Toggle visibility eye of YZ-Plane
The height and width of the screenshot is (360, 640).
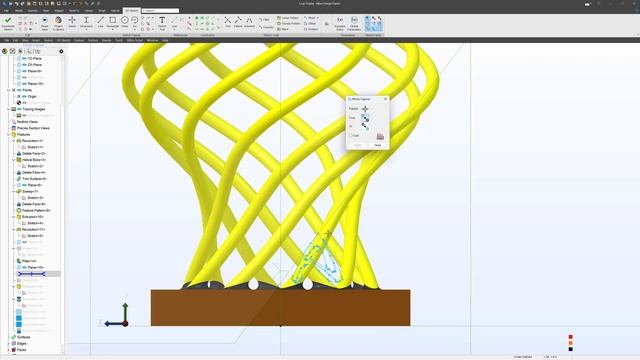pos(24,58)
